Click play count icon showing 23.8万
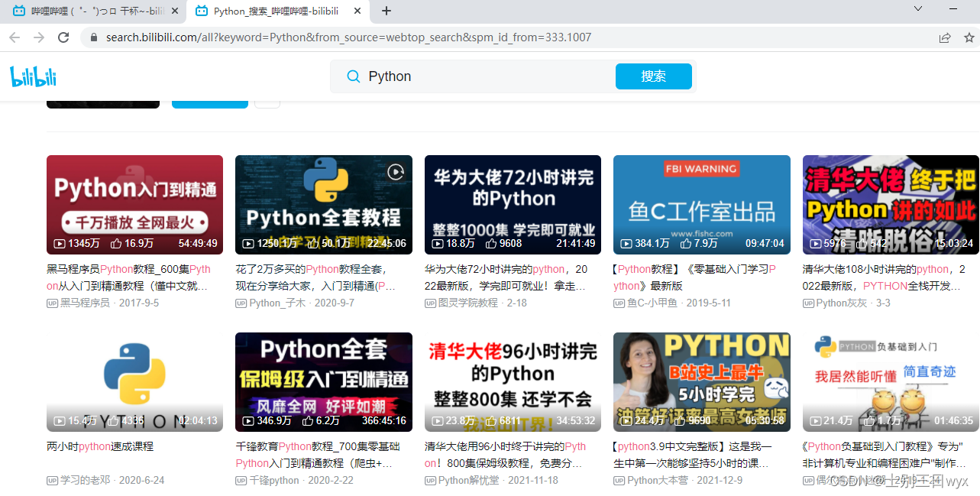Image resolution: width=980 pixels, height=496 pixels. click(x=438, y=421)
